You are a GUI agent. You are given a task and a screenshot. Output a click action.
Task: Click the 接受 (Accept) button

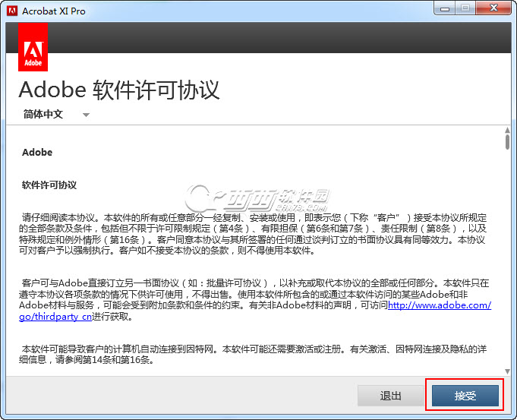tap(465, 395)
